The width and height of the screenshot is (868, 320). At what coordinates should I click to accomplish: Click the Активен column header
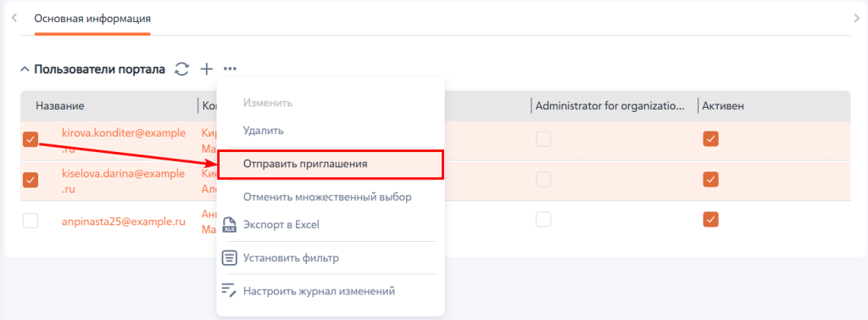tap(723, 106)
